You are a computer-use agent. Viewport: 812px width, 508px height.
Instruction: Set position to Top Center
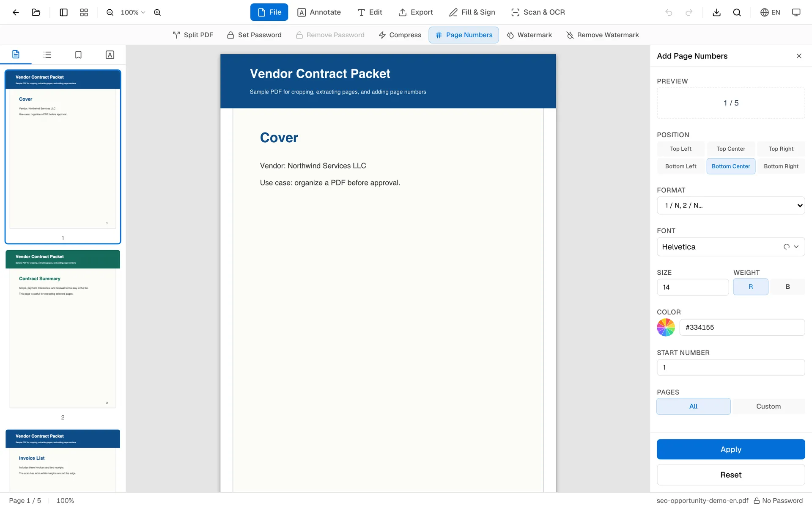[731, 149]
